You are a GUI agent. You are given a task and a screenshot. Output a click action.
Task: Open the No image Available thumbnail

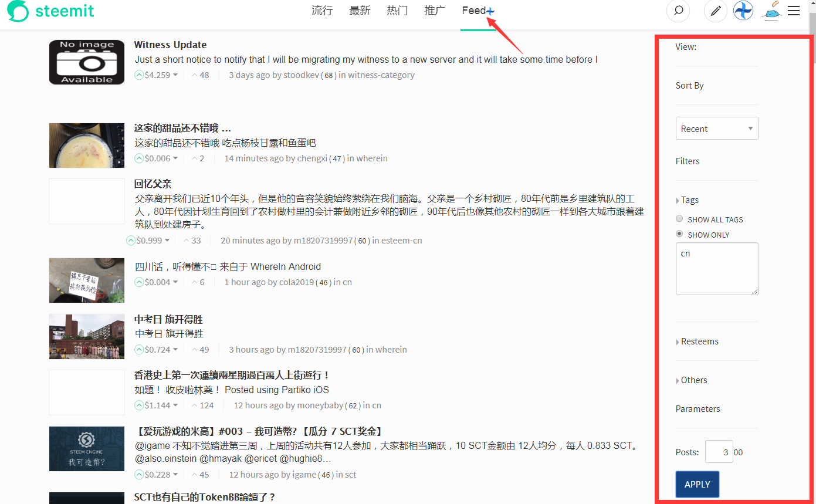tap(87, 62)
